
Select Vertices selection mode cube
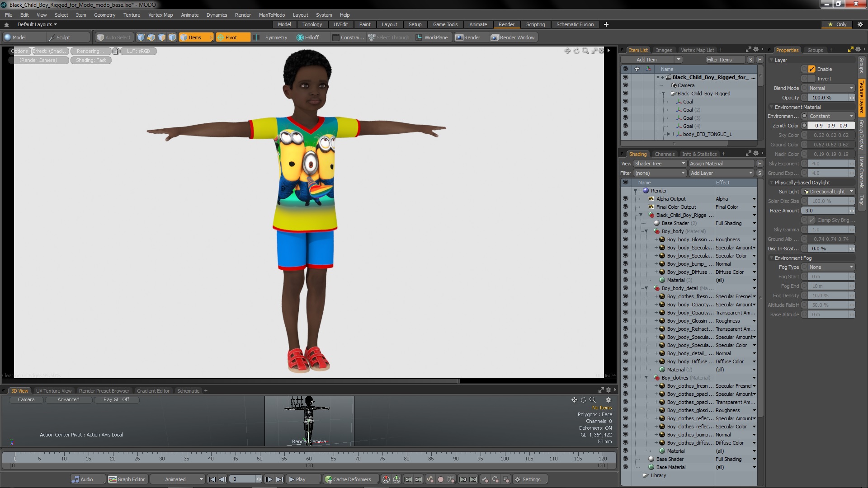click(x=141, y=38)
